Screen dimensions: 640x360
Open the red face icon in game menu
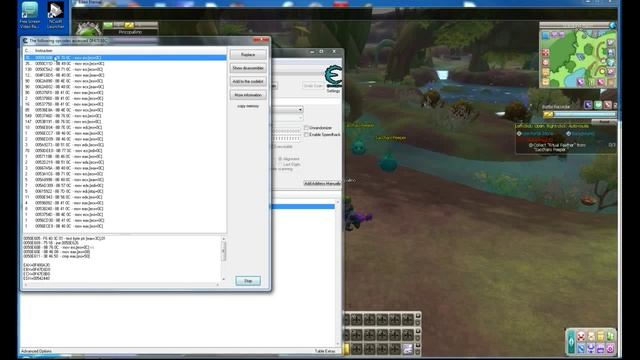coord(581,336)
